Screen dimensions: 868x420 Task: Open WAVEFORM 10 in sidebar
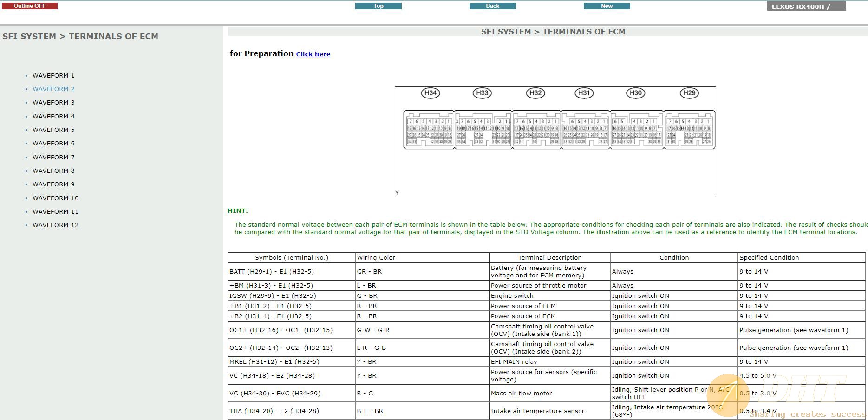click(x=55, y=198)
